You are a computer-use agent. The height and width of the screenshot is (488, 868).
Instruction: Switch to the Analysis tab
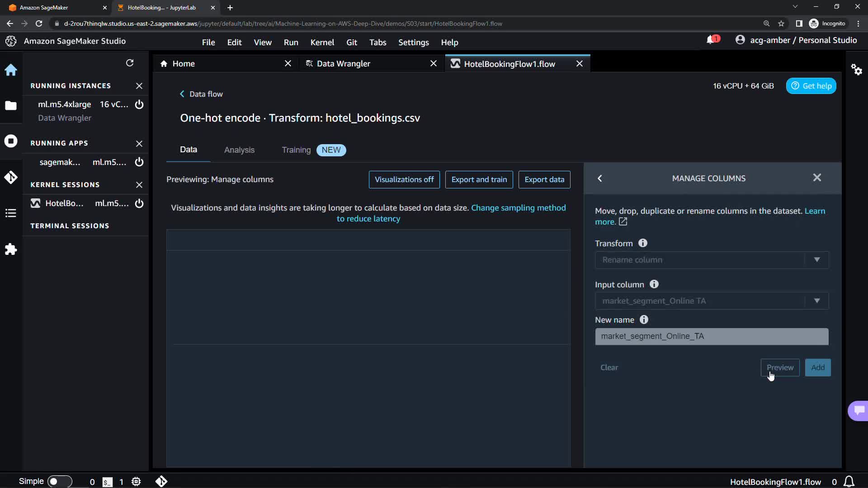pos(239,150)
